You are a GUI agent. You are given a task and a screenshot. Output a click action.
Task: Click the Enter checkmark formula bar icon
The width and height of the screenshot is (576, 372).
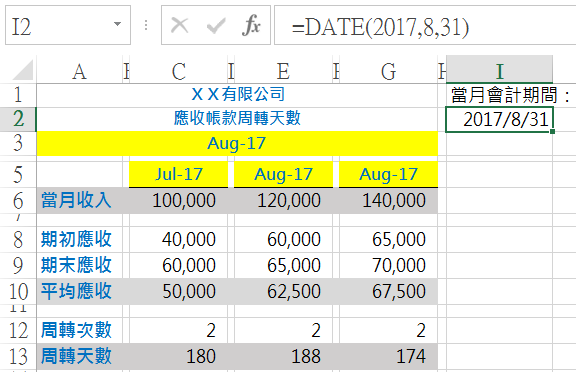point(216,26)
